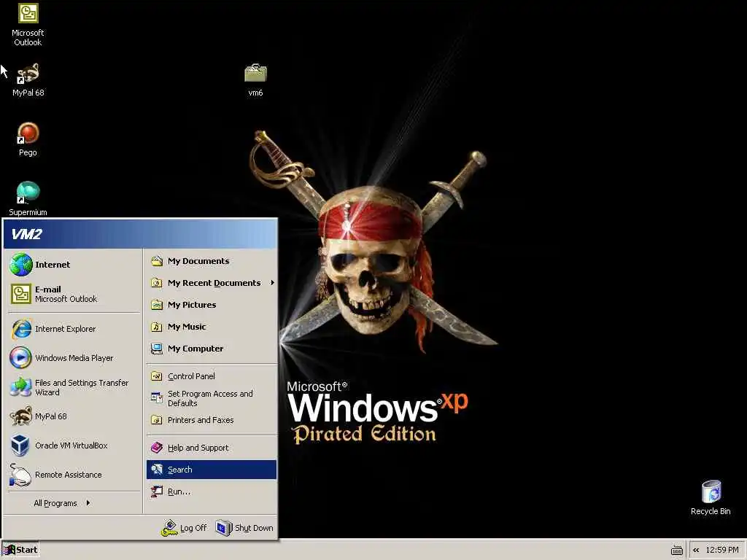Open Remote Assistance from Start menu
Viewport: 747px width, 560px height.
pyautogui.click(x=74, y=475)
